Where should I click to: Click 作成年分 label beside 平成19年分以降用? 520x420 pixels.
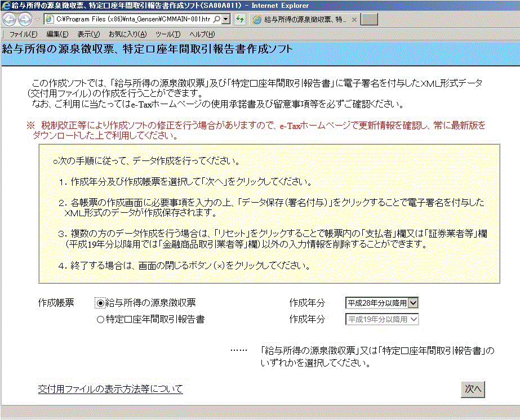[x=307, y=319]
